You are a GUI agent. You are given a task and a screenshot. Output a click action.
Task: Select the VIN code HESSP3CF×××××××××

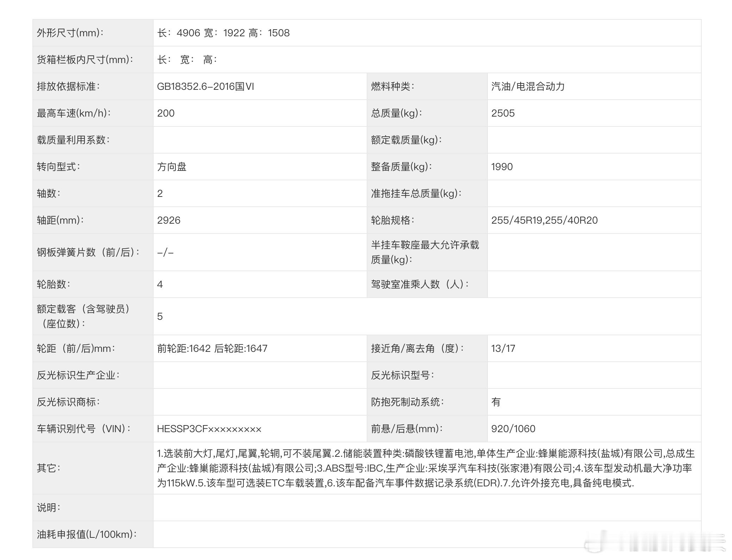tap(209, 429)
